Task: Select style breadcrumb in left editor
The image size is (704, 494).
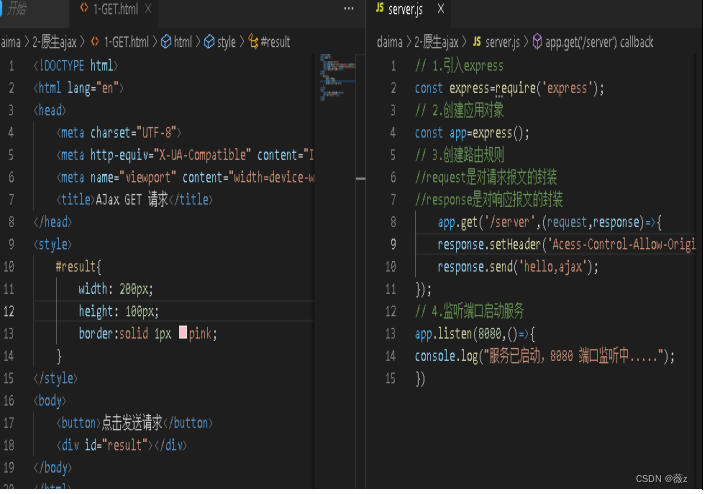Action: click(226, 42)
